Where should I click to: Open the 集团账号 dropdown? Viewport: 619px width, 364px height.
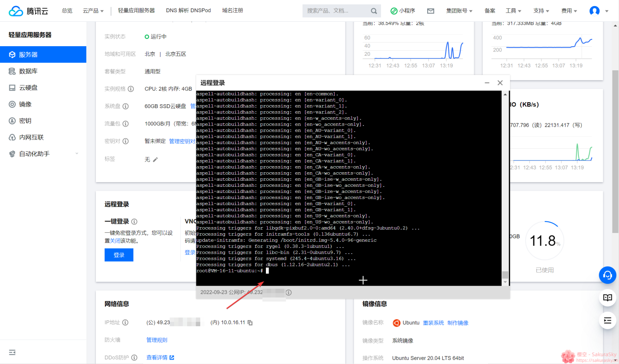click(459, 11)
